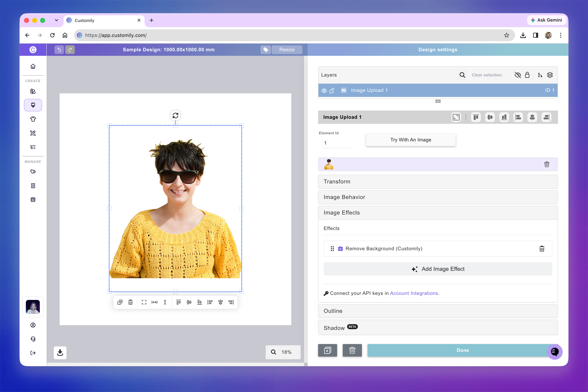This screenshot has width=588, height=392.
Task: Expand the Image Behavior section
Action: point(438,197)
